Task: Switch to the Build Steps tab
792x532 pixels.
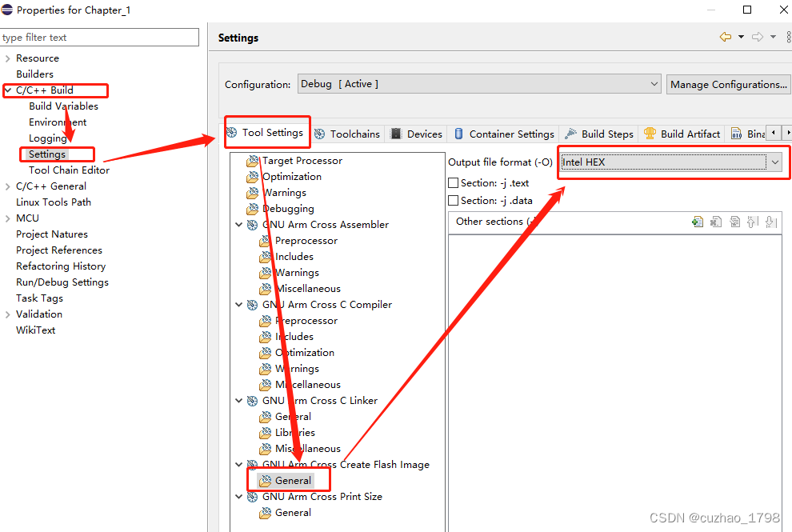Action: (599, 134)
